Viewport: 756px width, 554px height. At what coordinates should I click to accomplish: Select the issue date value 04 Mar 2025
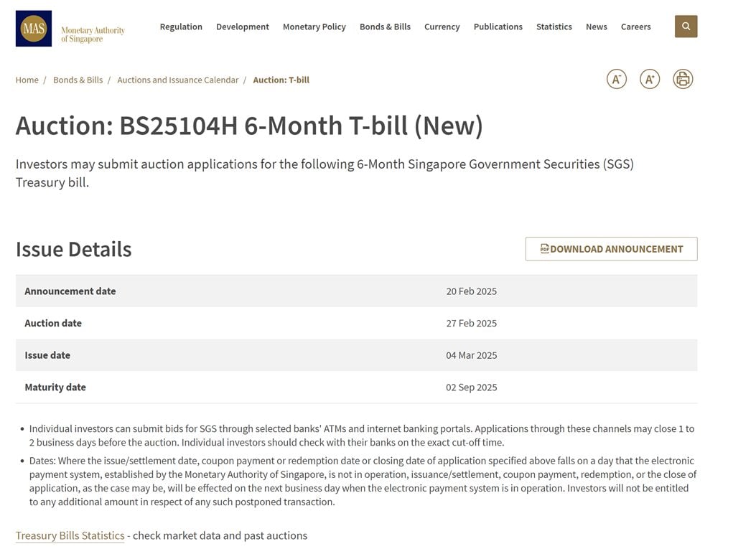tap(472, 355)
